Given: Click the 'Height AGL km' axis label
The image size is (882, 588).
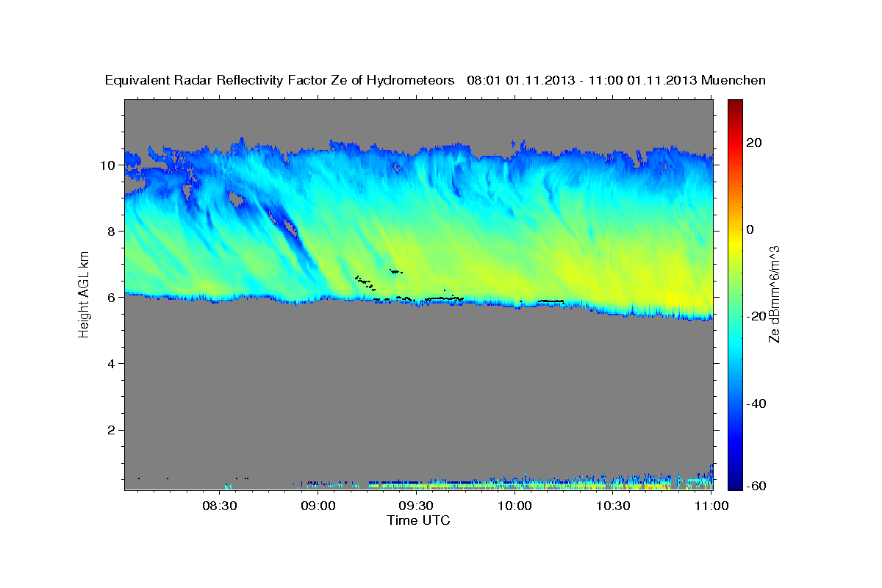Looking at the screenshot, I should click(x=85, y=294).
